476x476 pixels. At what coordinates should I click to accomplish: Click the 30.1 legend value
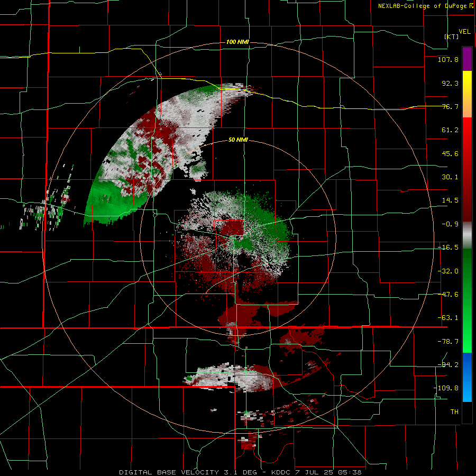[450, 177]
